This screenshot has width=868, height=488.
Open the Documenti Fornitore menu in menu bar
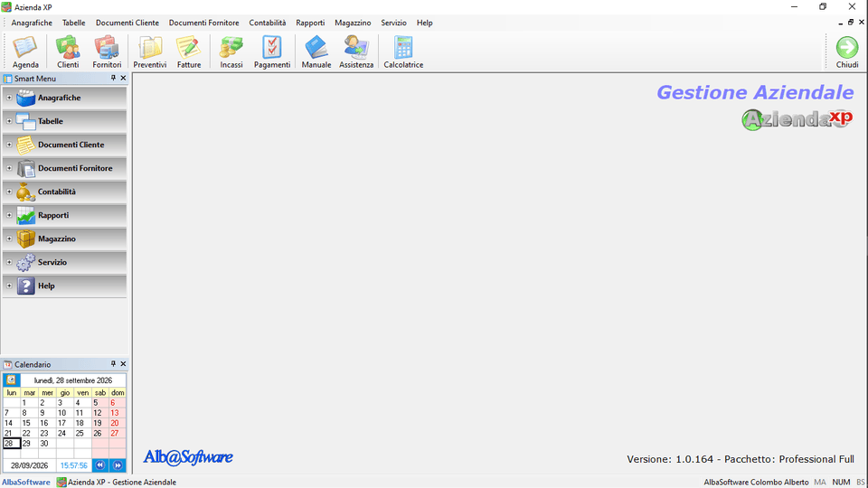pyautogui.click(x=203, y=23)
